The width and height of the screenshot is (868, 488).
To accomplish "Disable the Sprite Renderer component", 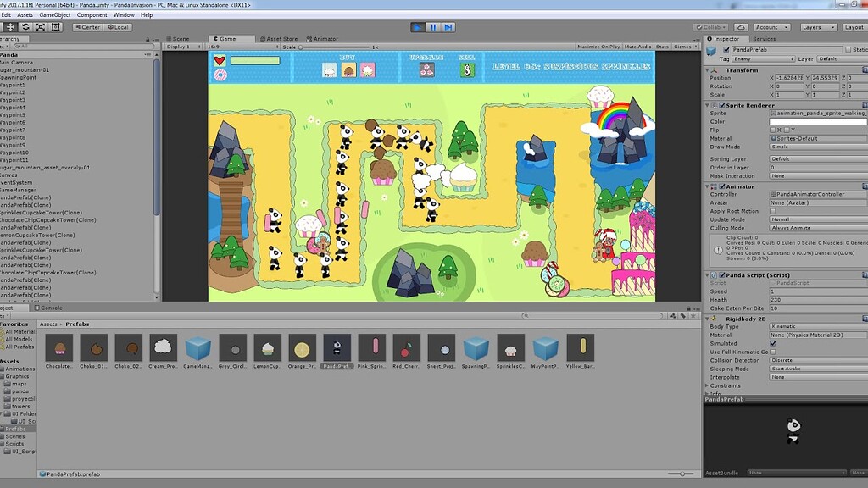I will coord(723,106).
